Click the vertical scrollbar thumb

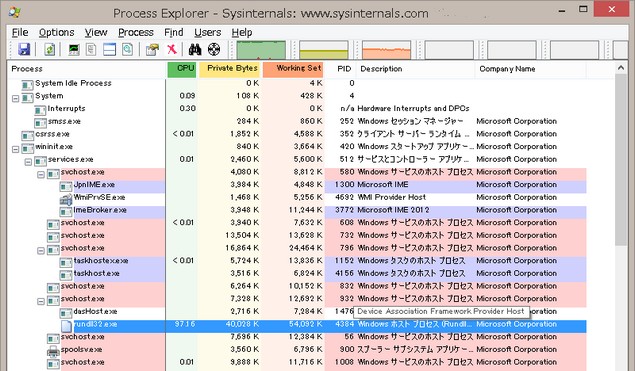[x=621, y=160]
